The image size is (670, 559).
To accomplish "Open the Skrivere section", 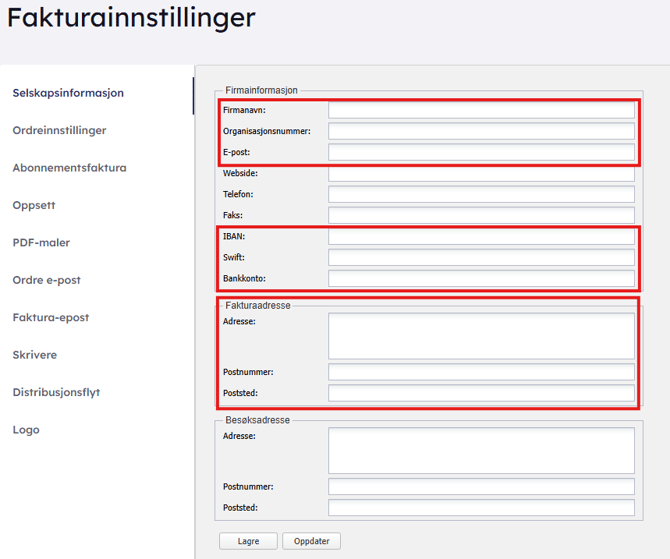I will pos(34,355).
